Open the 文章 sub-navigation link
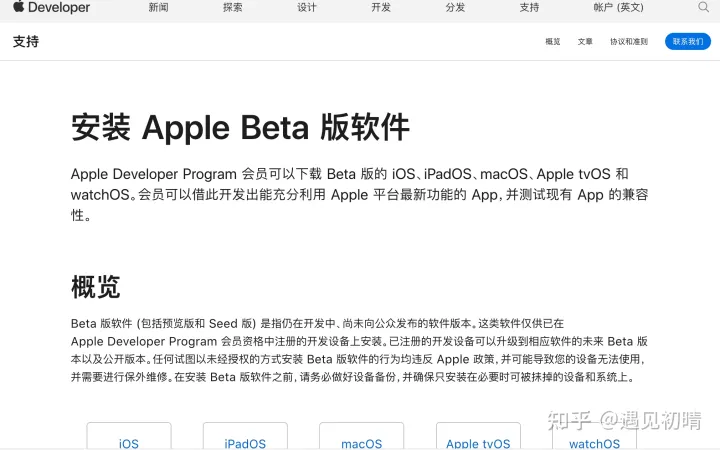 coord(585,42)
